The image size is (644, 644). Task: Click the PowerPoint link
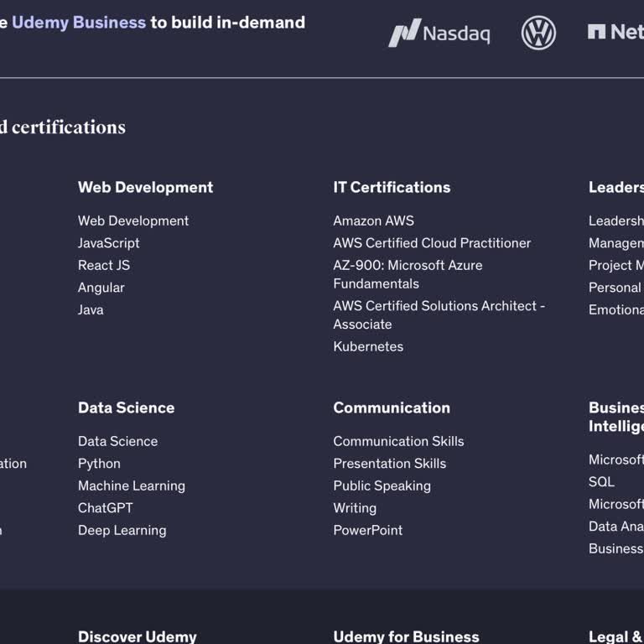coord(367,530)
